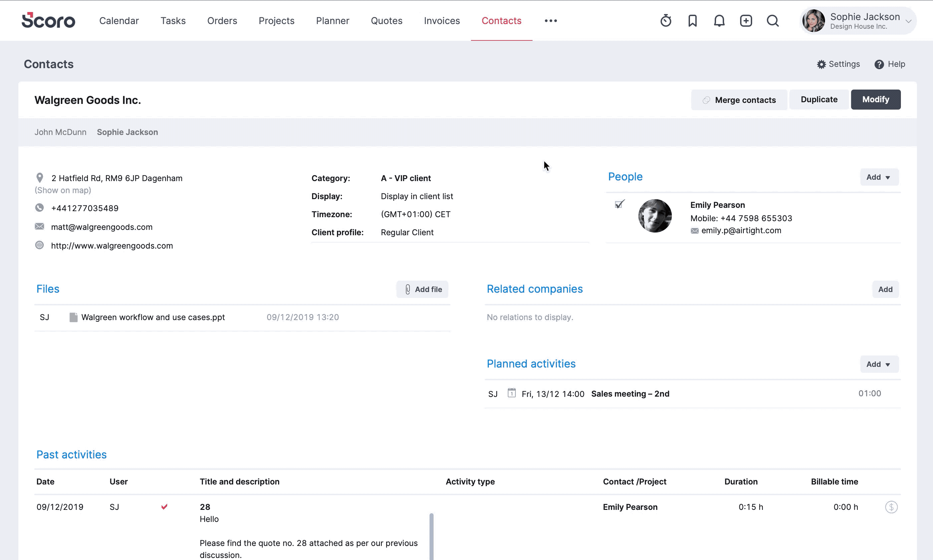Screen dimensions: 933x560
Task: Click the Sophie Jackson tab under company name
Action: (127, 132)
